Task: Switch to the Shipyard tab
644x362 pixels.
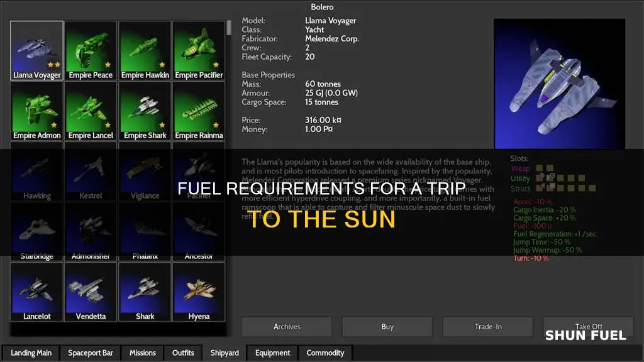Action: click(x=225, y=353)
